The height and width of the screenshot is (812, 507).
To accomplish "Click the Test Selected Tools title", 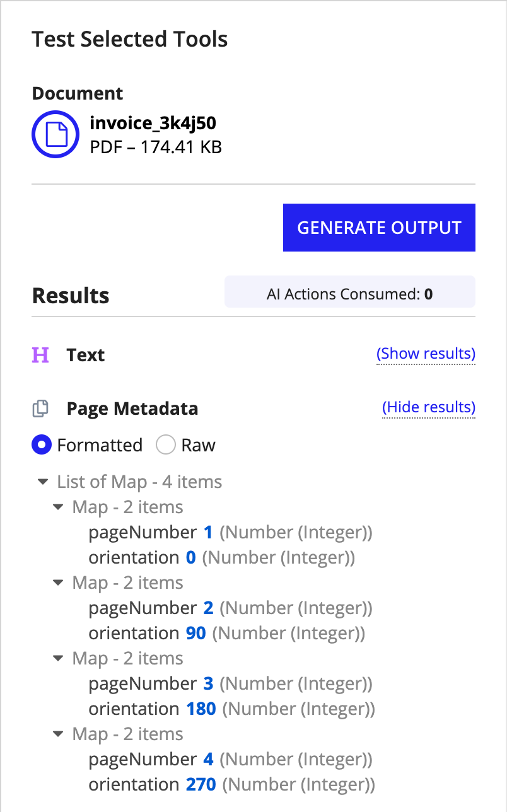I will pyautogui.click(x=130, y=39).
